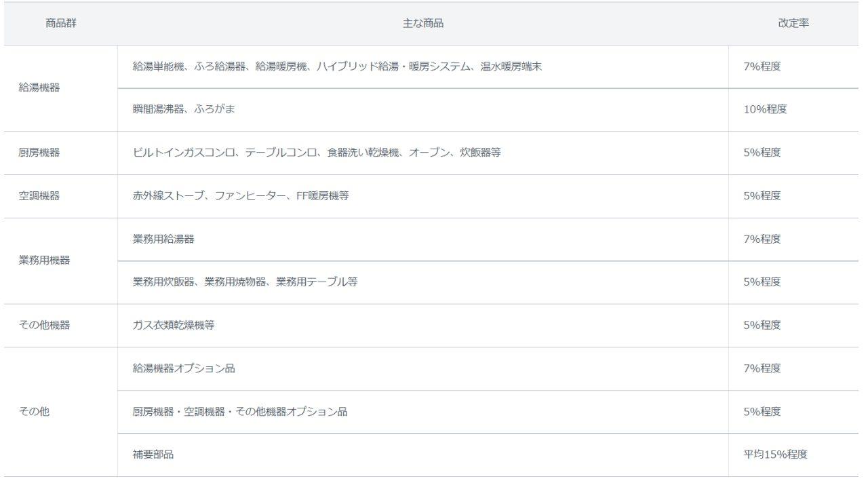Click the 給湯機器オプション品 cell

pos(423,368)
